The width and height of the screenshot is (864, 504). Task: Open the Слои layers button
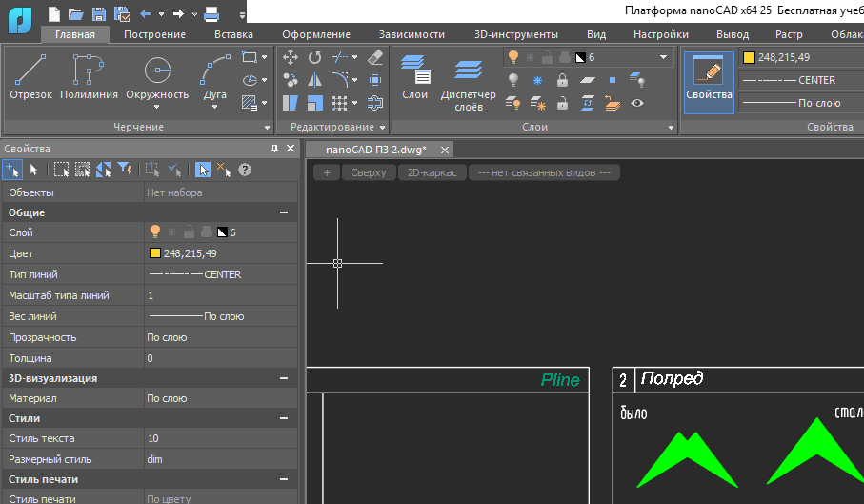(414, 77)
